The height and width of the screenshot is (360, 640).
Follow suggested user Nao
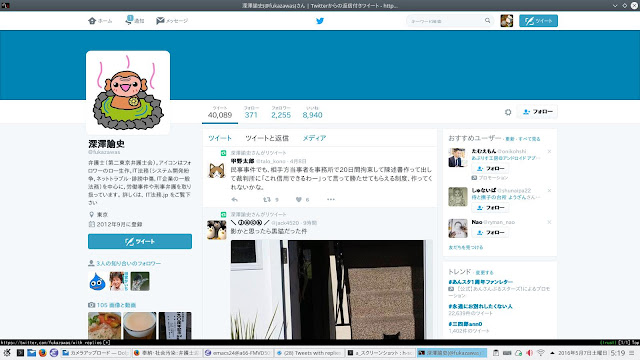pos(490,232)
